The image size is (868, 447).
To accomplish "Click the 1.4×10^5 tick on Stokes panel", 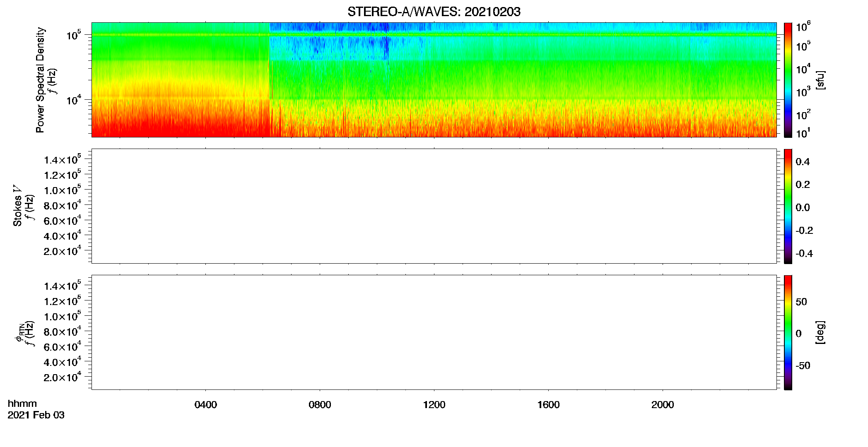I will pos(63,159).
